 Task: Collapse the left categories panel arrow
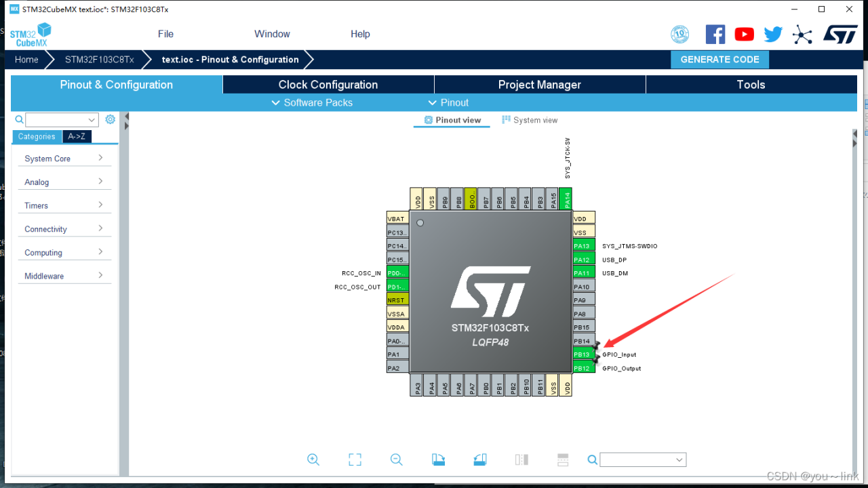click(x=126, y=117)
